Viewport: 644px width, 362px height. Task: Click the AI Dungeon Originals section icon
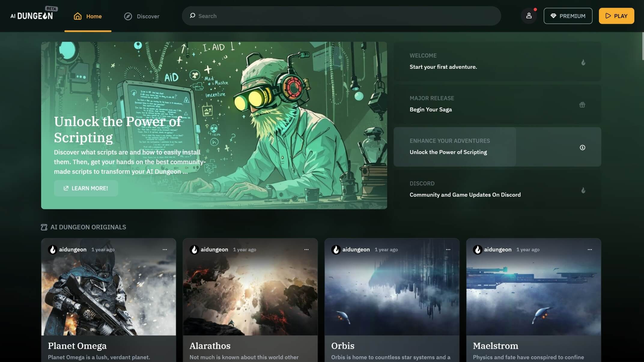(x=44, y=227)
